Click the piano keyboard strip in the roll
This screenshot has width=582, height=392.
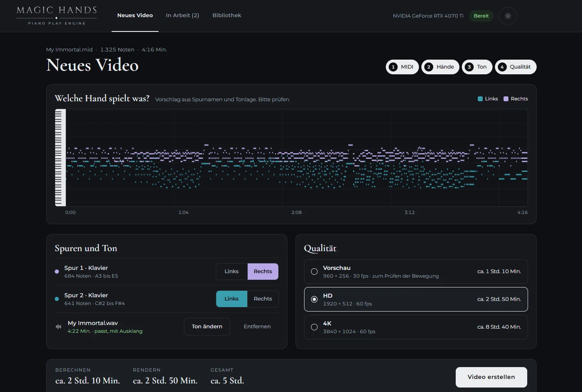click(60, 158)
